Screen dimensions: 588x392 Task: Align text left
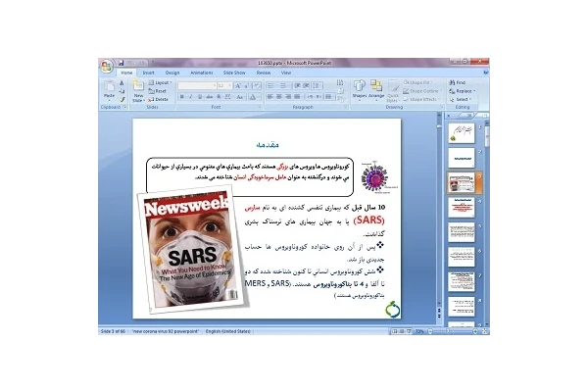(x=270, y=97)
